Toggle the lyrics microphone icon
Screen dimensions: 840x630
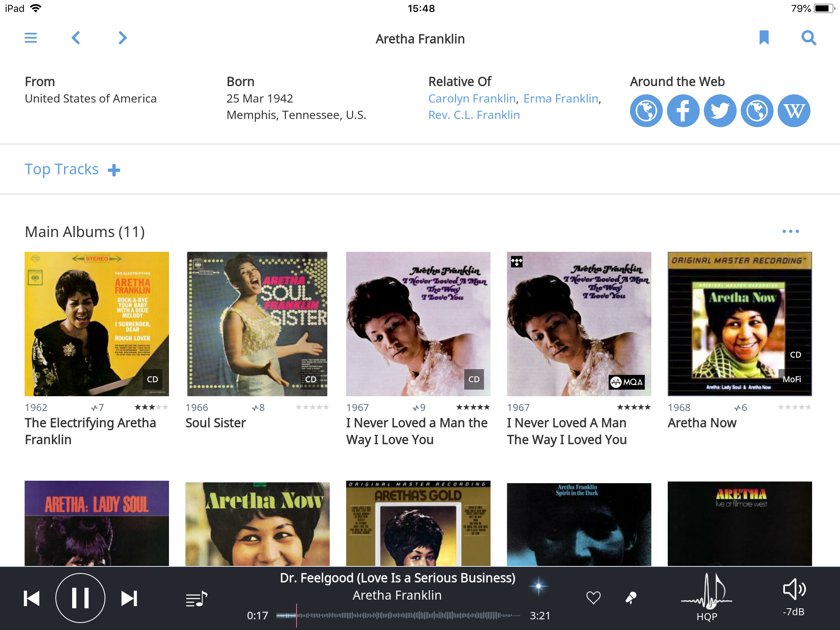[631, 598]
